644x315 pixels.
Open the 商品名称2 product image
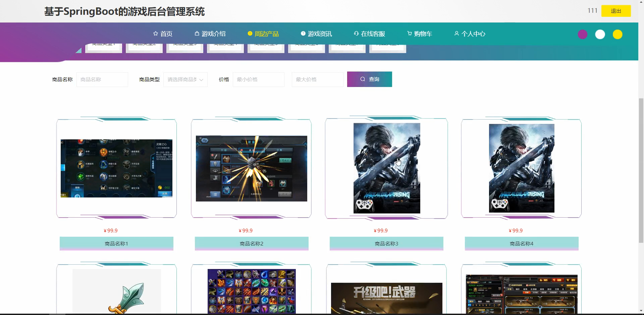tap(252, 169)
